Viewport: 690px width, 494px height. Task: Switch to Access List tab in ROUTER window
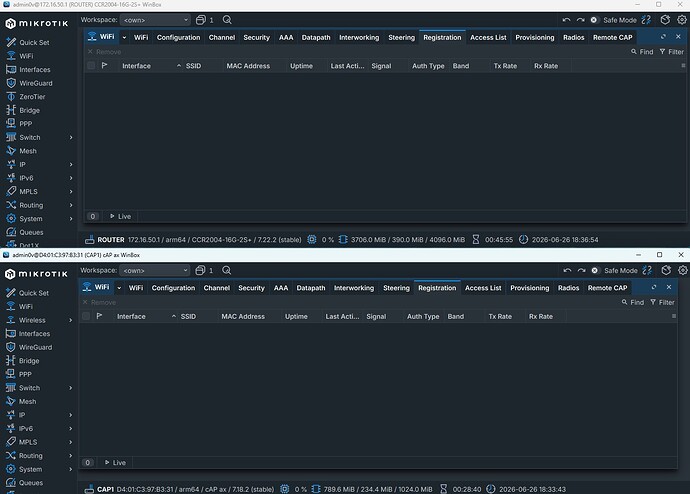(x=488, y=37)
